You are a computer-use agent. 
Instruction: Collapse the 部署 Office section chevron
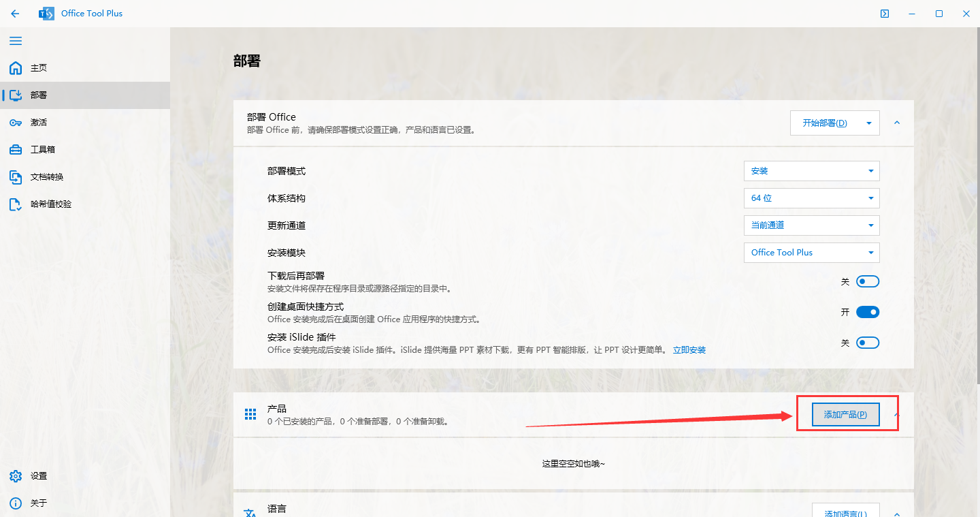click(x=897, y=123)
